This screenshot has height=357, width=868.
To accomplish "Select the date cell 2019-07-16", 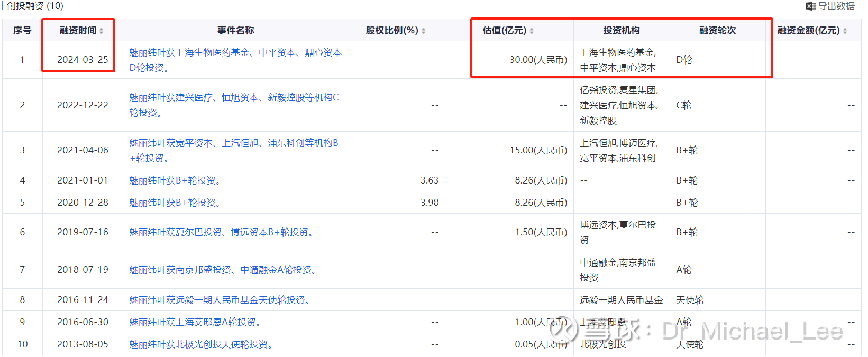I will coord(83,232).
